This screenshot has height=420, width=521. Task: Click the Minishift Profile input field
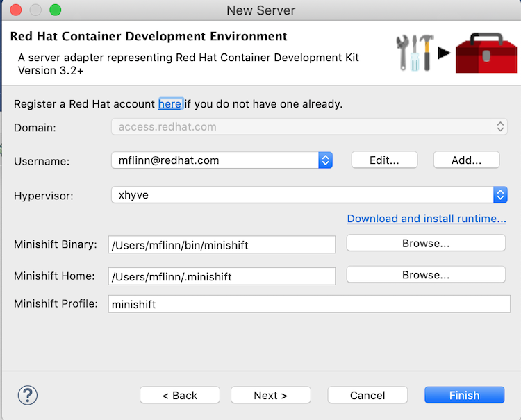tap(309, 304)
